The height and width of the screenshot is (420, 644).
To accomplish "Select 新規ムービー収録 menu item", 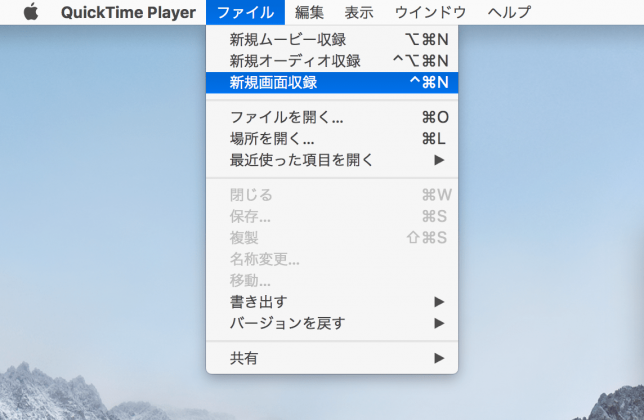I will pos(332,39).
